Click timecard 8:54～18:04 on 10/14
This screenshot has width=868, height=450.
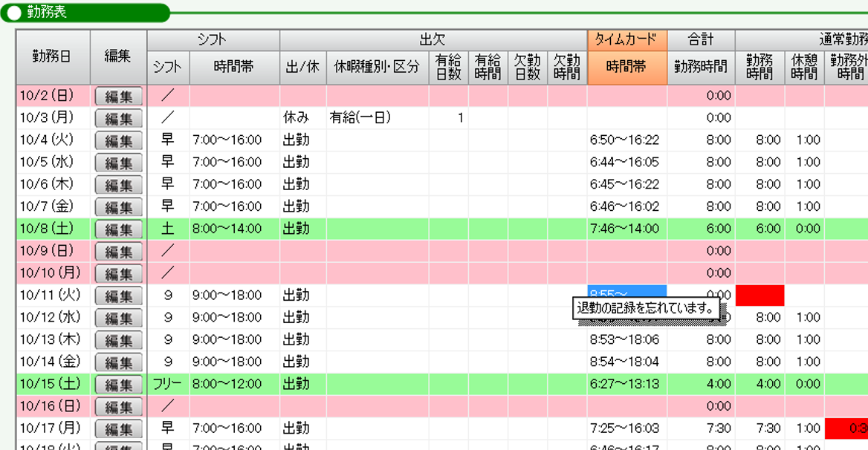click(627, 362)
